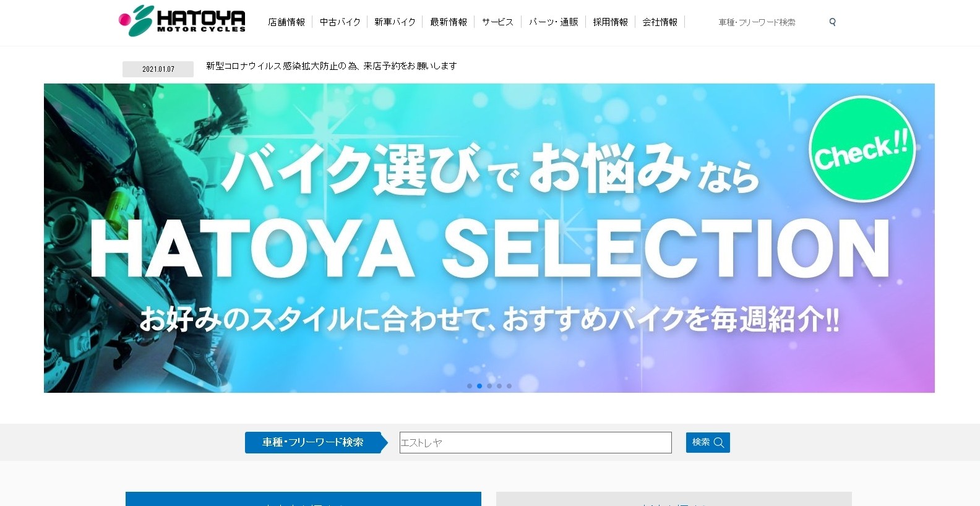Click the header search magnifier icon
Image resolution: width=980 pixels, height=506 pixels.
coord(832,22)
